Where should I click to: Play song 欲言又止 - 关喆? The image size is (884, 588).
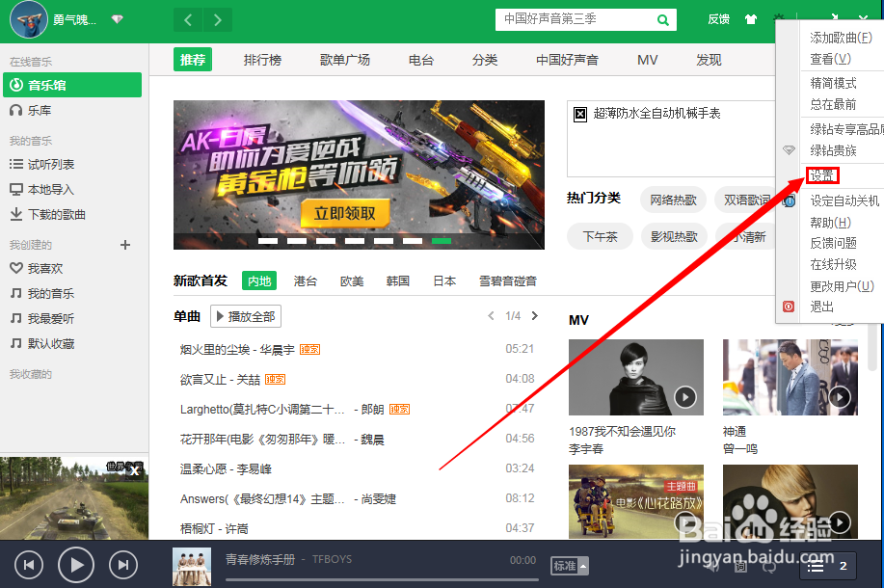tap(220, 380)
